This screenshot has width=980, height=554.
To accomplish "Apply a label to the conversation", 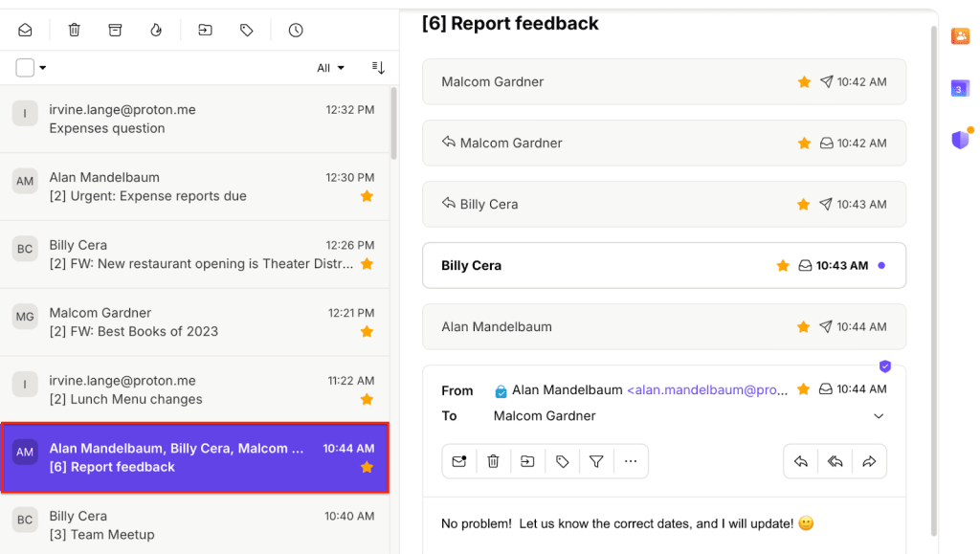I will tap(246, 30).
